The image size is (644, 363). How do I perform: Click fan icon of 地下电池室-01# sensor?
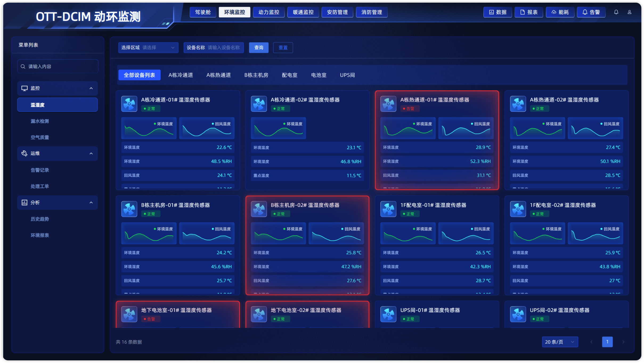129,314
